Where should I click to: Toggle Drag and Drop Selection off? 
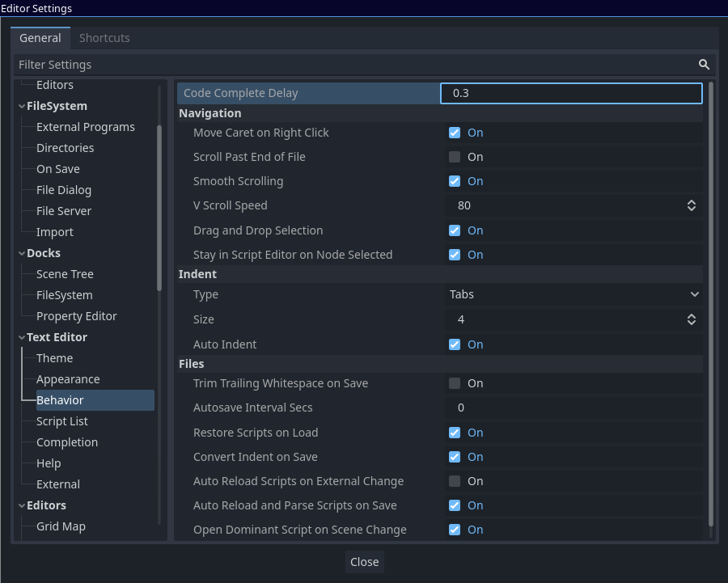pos(455,230)
